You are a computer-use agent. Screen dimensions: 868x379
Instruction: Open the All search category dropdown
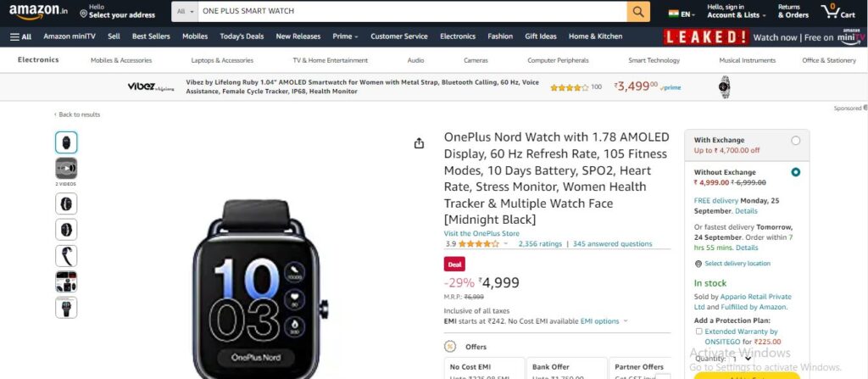point(186,11)
